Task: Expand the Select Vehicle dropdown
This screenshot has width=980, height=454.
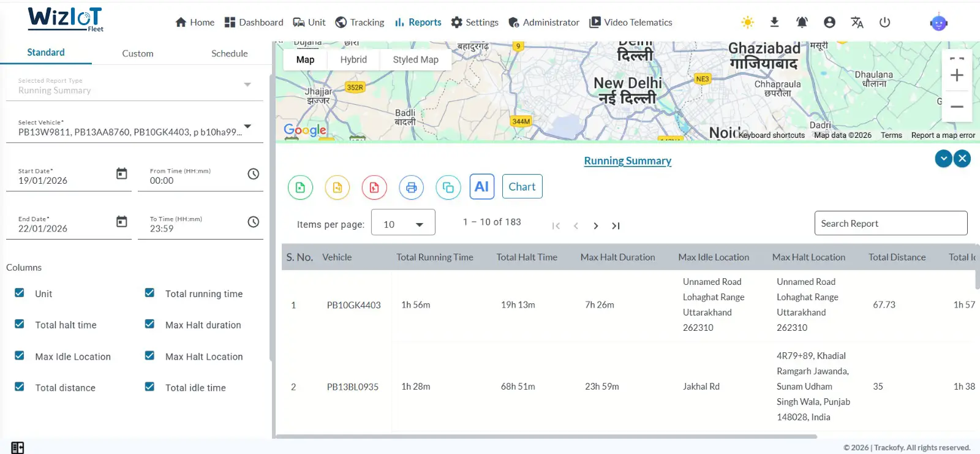Action: pyautogui.click(x=247, y=127)
